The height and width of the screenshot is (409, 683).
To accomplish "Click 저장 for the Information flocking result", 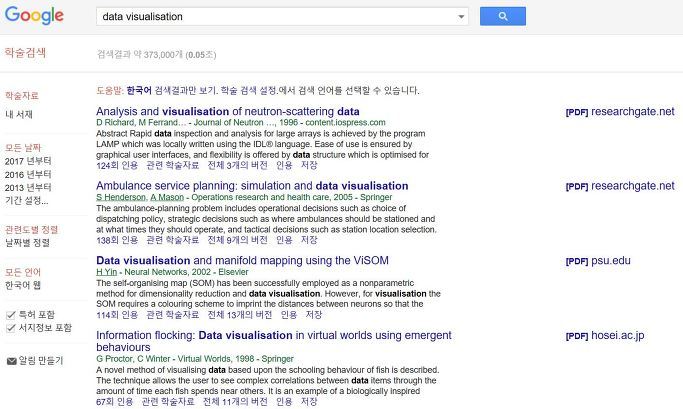I will coord(309,402).
